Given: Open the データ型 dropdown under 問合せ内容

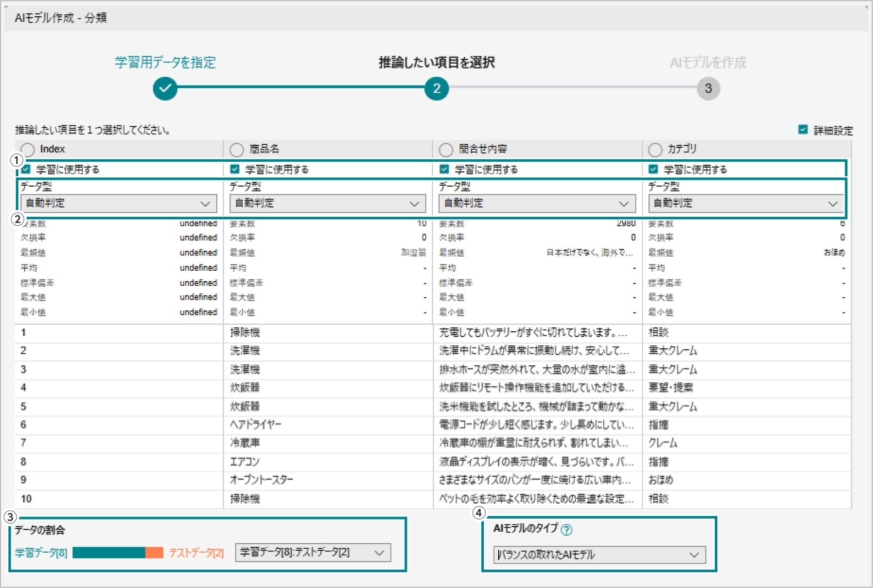Looking at the screenshot, I should (537, 204).
